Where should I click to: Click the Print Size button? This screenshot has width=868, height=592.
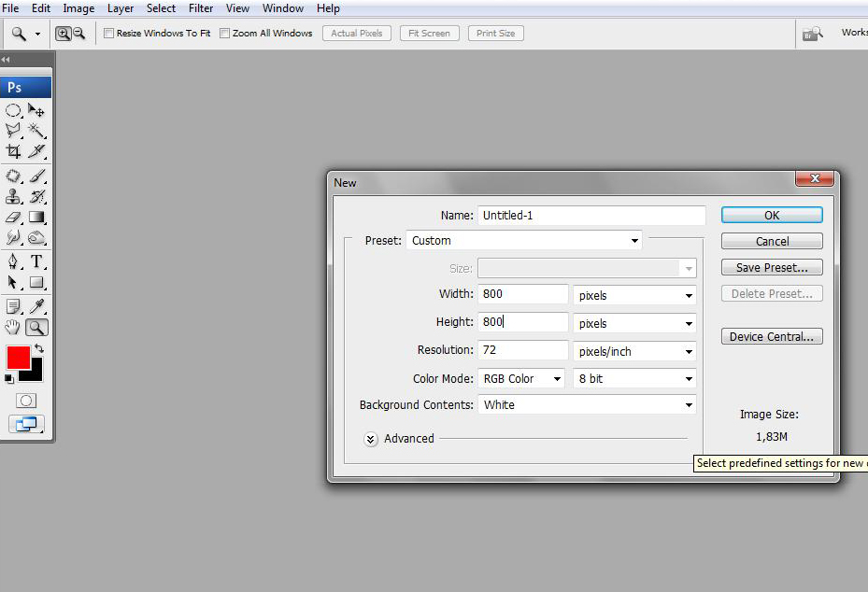pyautogui.click(x=495, y=34)
